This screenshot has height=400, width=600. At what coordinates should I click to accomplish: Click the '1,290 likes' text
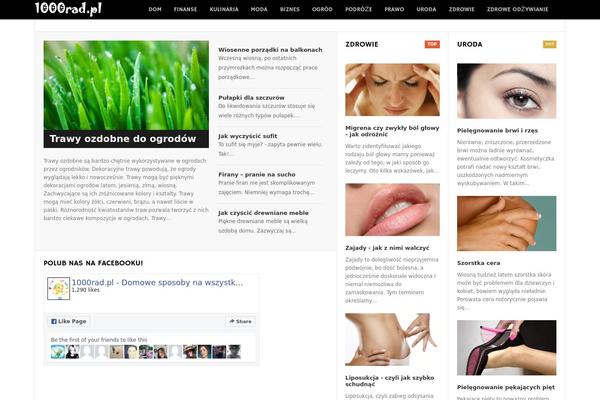coord(86,290)
